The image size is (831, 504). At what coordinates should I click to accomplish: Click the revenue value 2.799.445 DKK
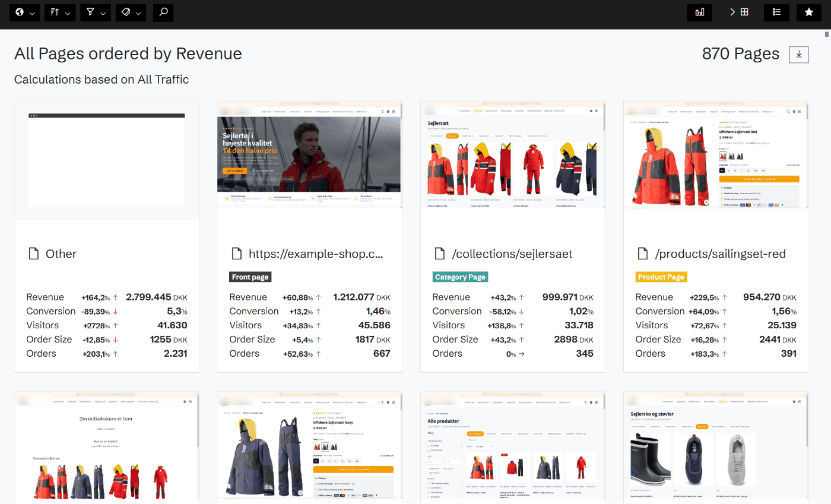tap(157, 297)
